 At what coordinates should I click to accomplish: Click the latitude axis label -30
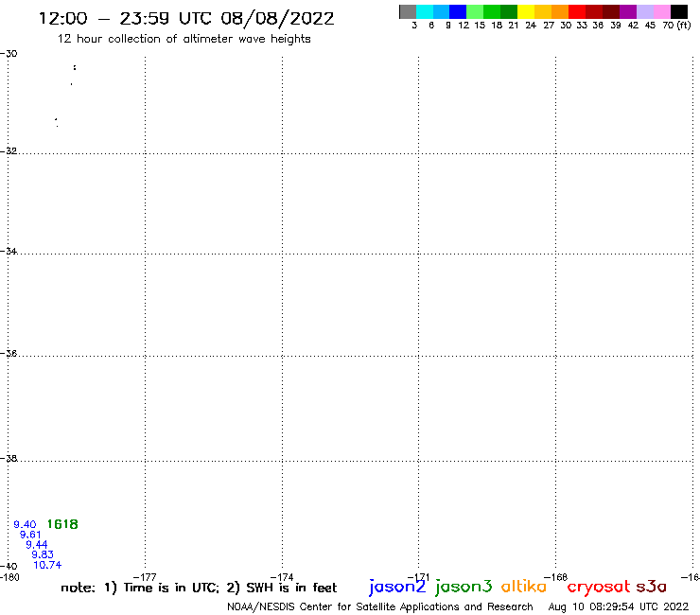click(x=9, y=54)
